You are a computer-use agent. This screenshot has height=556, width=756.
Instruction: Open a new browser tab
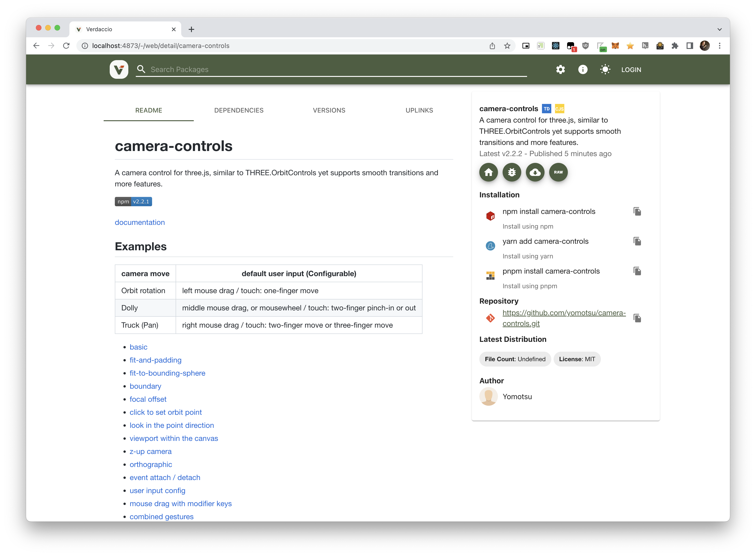click(191, 29)
